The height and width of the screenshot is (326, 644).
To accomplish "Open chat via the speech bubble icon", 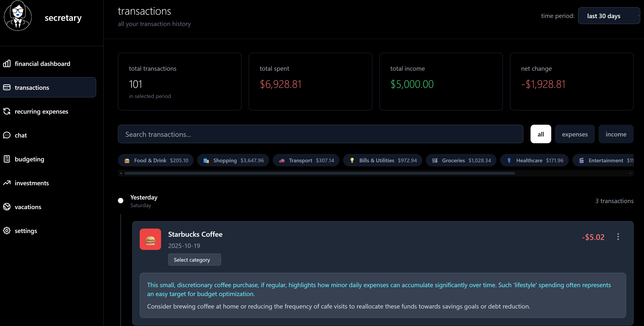I will pos(7,135).
